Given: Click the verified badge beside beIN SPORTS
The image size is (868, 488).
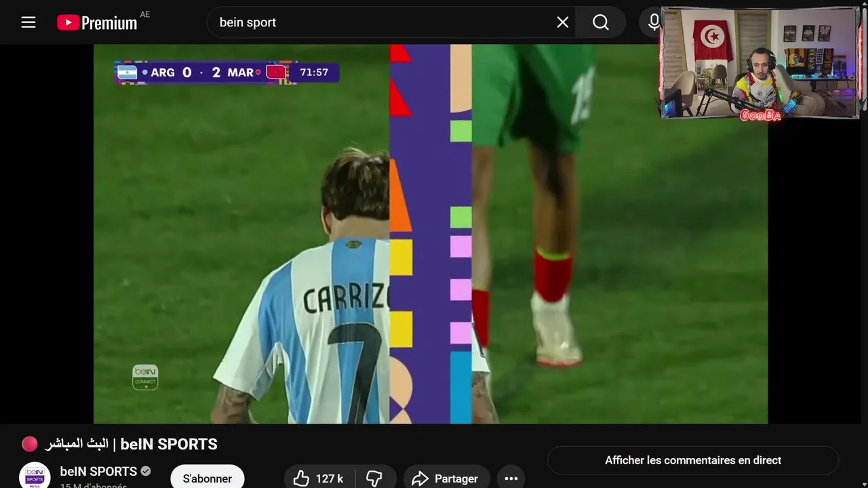Looking at the screenshot, I should pos(146,471).
